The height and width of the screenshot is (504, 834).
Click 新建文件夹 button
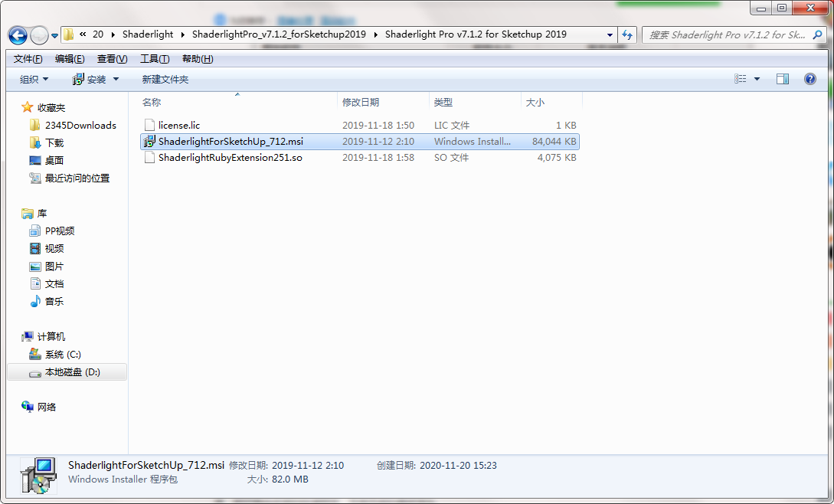165,80
